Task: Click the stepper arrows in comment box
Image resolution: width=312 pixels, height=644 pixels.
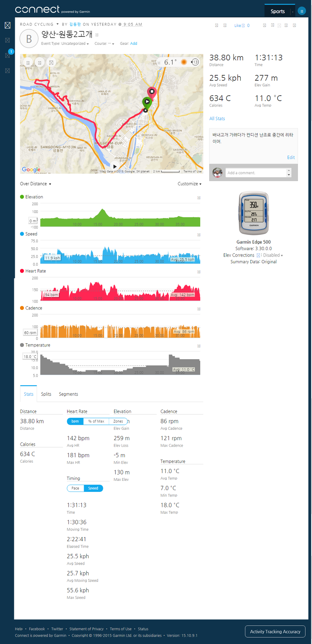Action: click(288, 173)
